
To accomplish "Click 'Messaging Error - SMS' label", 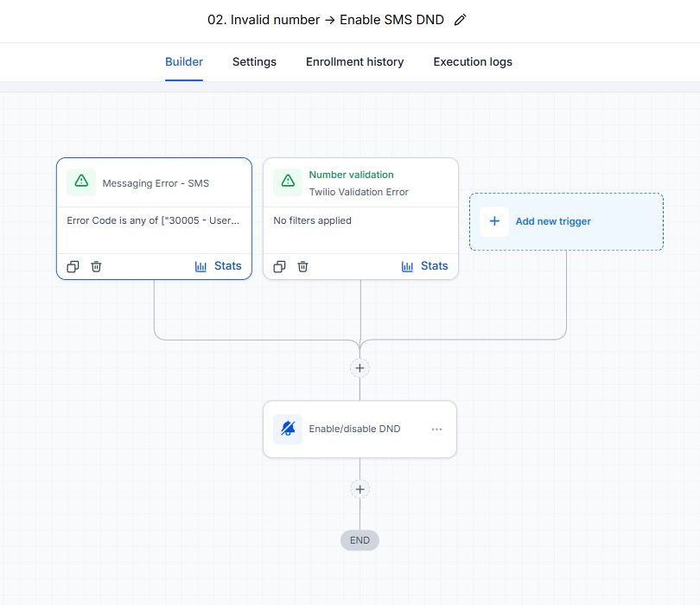I will coord(156,183).
